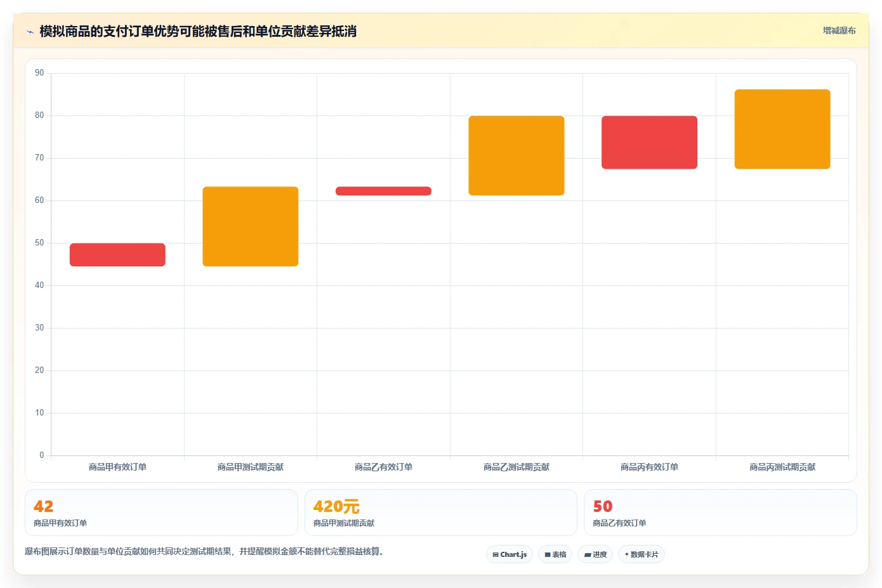The height and width of the screenshot is (588, 882).
Task: Click the orange 商品丙测试期贡献 bar
Action: pyautogui.click(x=782, y=129)
